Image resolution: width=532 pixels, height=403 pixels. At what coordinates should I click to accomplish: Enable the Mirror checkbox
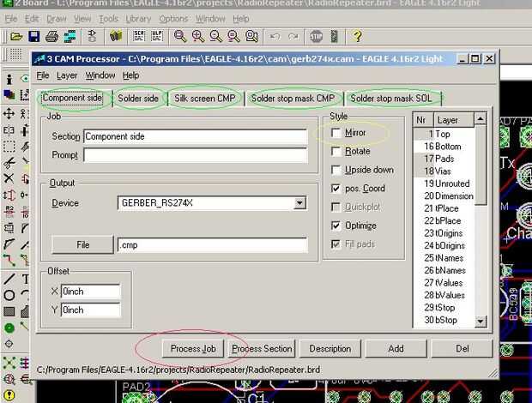[336, 133]
